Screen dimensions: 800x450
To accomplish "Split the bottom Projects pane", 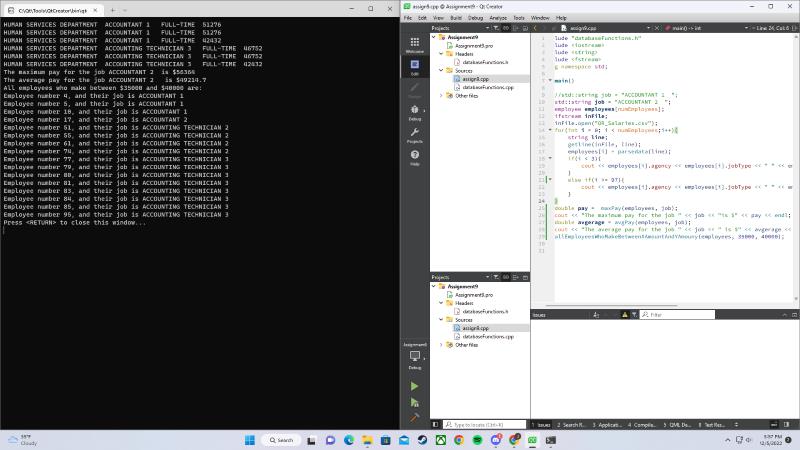I will [515, 277].
